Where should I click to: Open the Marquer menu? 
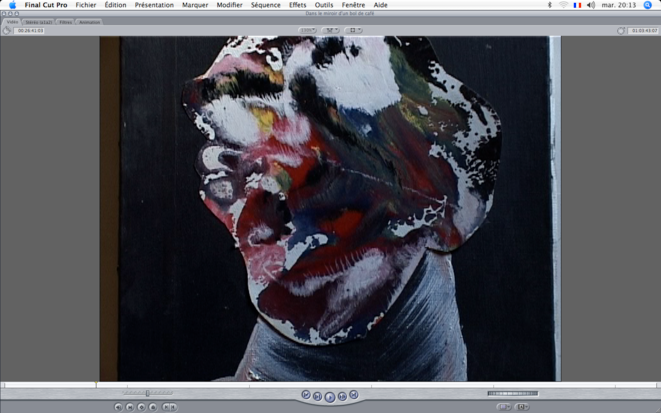coord(195,5)
